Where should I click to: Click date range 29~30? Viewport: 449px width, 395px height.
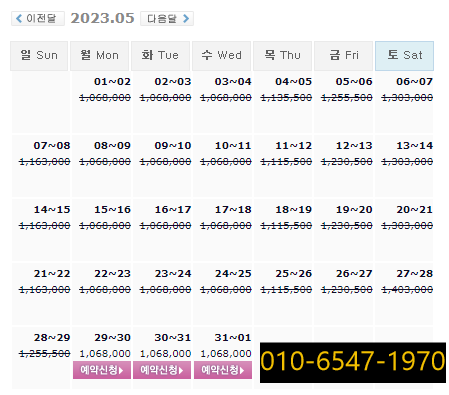point(112,338)
